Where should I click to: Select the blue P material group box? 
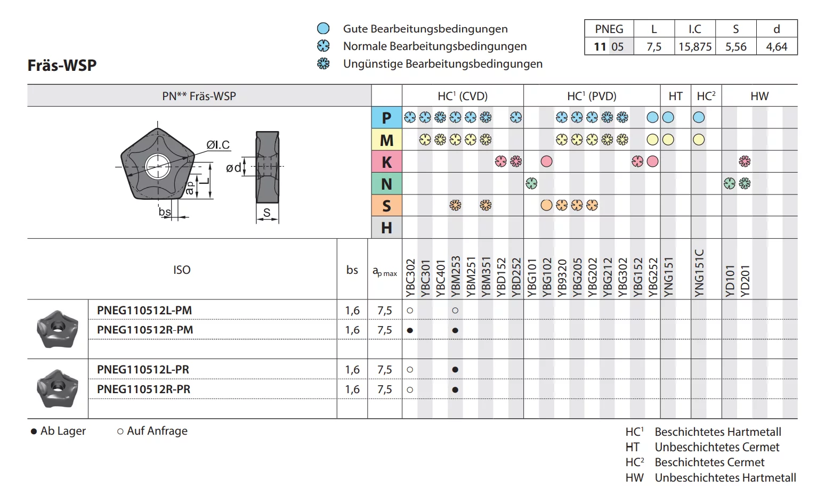pyautogui.click(x=387, y=117)
